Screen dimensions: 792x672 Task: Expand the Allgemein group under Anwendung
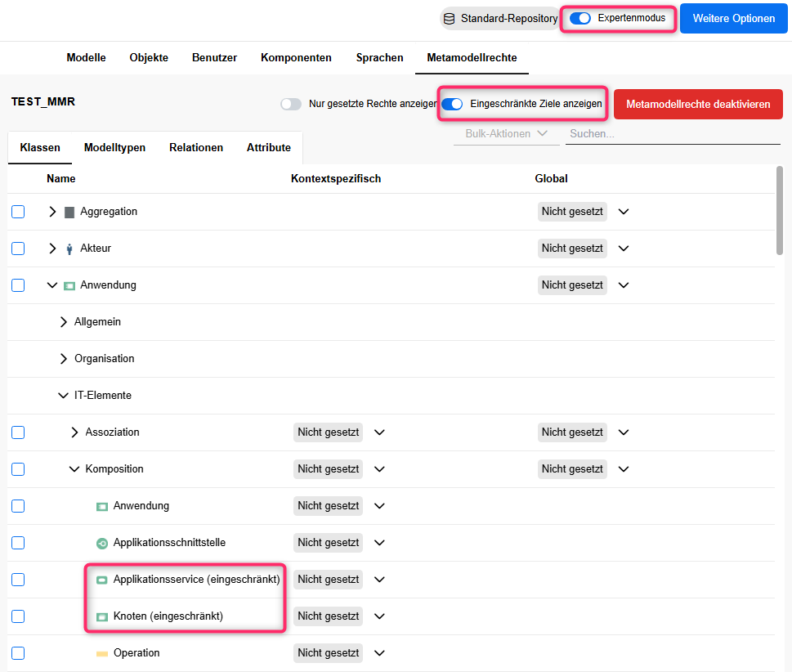pos(64,321)
